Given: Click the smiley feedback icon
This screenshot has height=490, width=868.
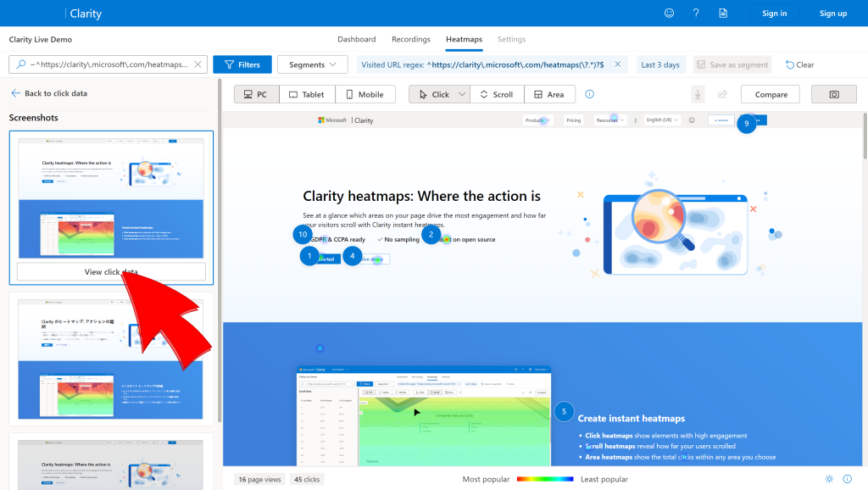Looking at the screenshot, I should [670, 14].
